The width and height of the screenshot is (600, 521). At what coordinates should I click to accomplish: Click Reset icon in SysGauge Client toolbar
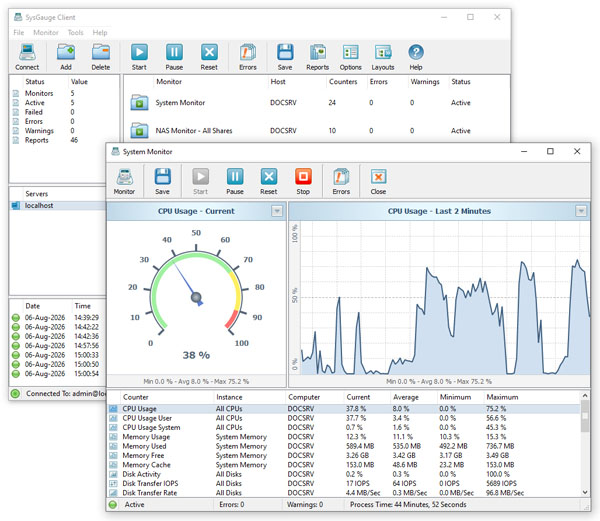click(x=209, y=52)
